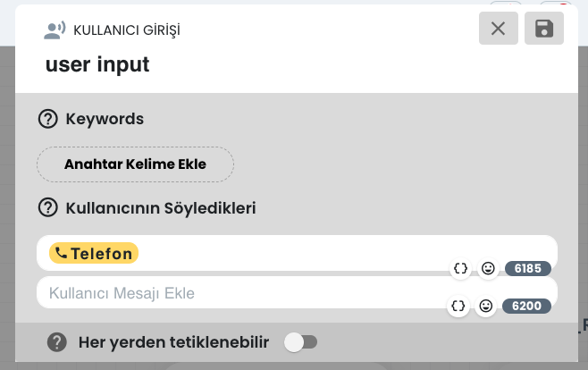The image size is (588, 370).
Task: Close the user input dialog
Action: point(499,29)
